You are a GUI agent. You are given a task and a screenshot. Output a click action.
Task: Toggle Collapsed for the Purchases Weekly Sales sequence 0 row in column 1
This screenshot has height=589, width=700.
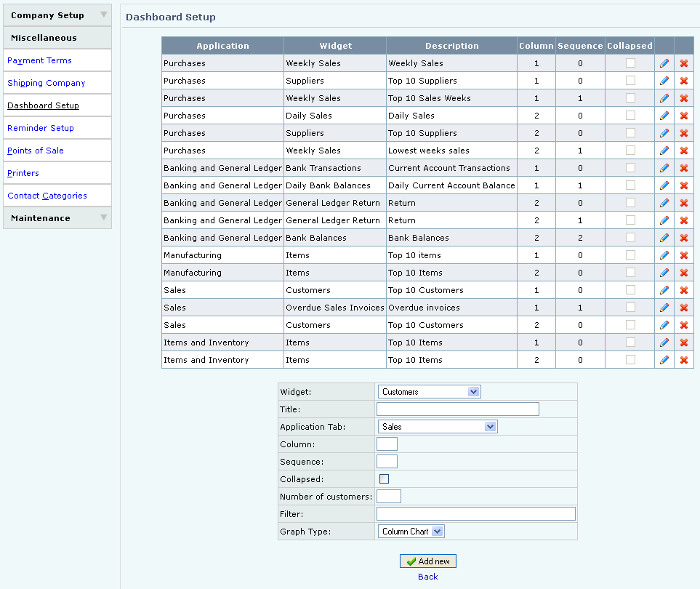coord(630,63)
